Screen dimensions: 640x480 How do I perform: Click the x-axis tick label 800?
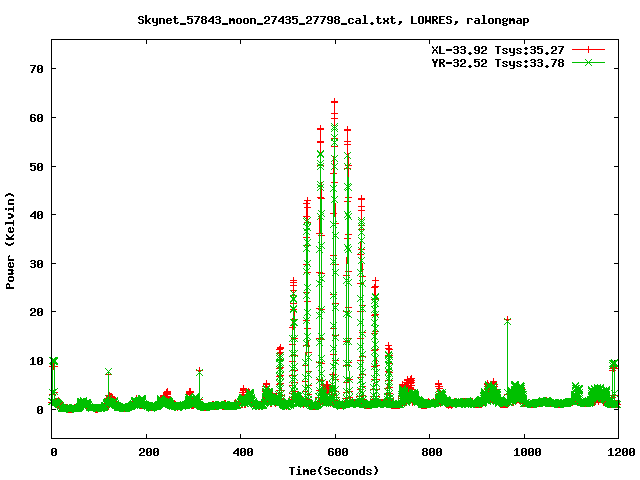click(x=431, y=452)
